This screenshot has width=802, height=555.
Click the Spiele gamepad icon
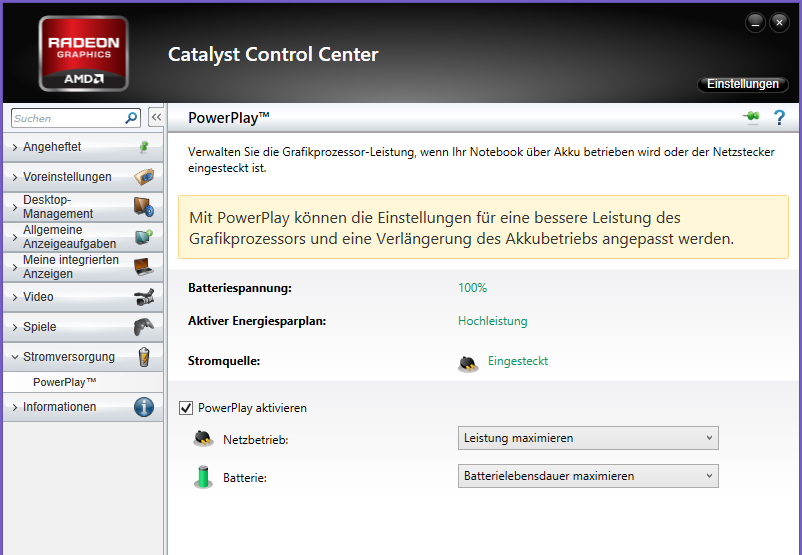(144, 327)
